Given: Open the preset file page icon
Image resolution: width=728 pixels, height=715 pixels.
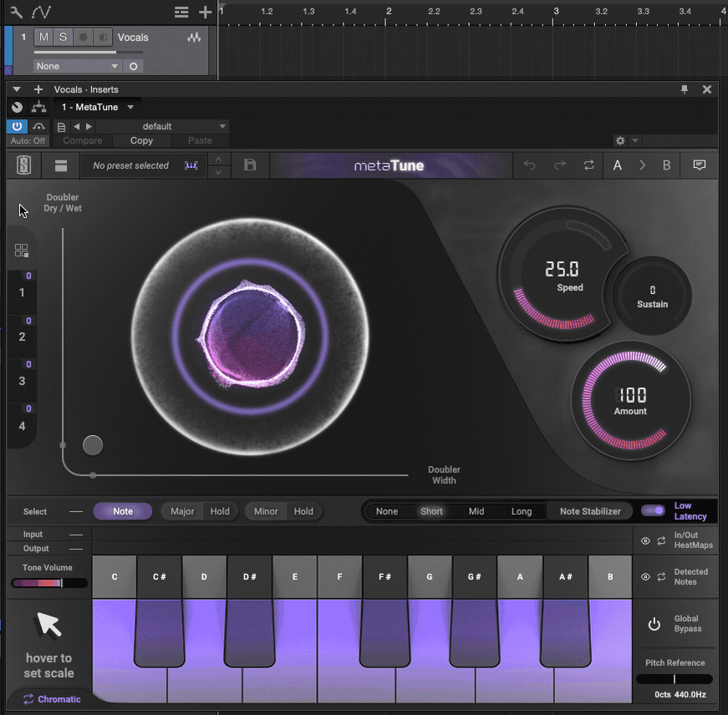Looking at the screenshot, I should pyautogui.click(x=61, y=127).
